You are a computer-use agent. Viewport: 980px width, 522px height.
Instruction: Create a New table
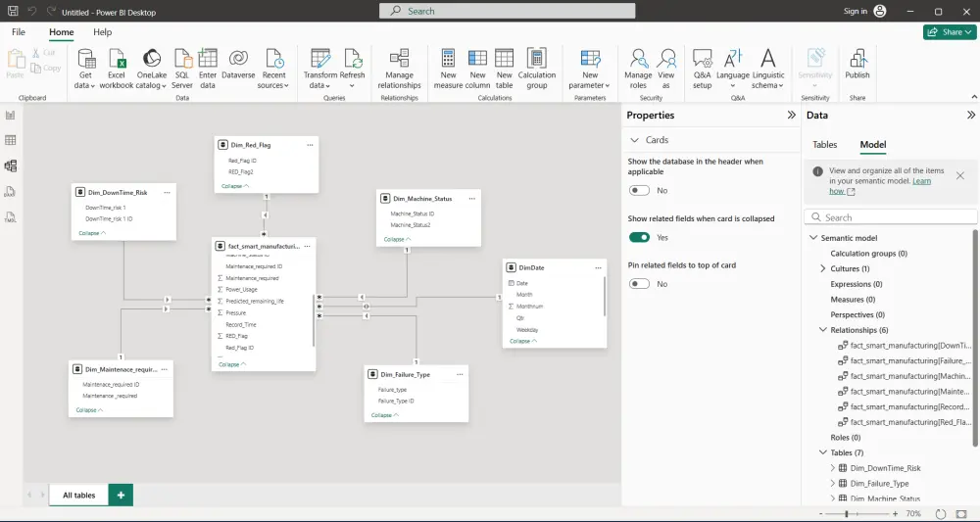coord(504,69)
